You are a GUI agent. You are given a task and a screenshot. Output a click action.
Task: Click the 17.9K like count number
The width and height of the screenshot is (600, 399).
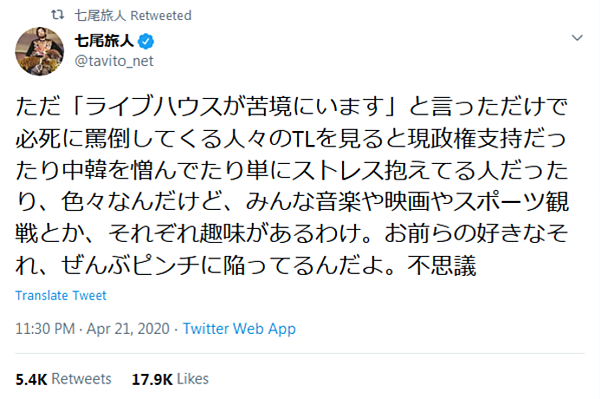pos(152,379)
